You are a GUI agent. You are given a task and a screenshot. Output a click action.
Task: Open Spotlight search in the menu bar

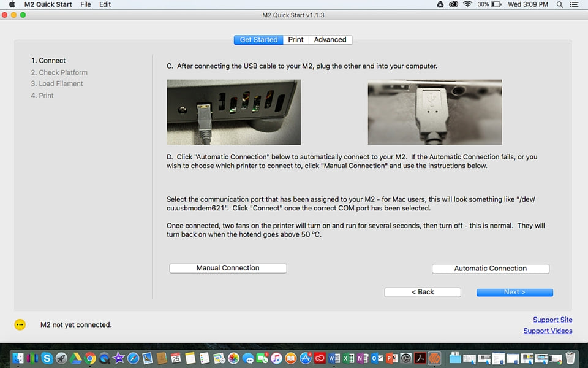(559, 4)
